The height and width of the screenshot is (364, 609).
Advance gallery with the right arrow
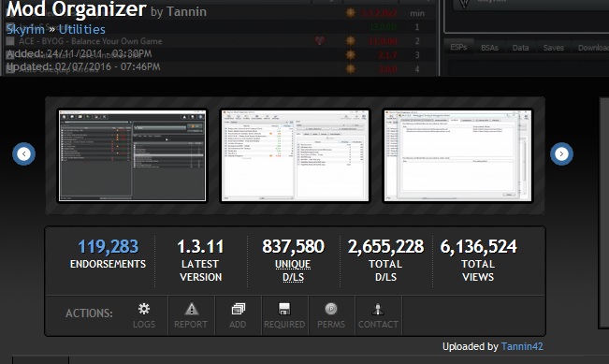click(x=561, y=153)
